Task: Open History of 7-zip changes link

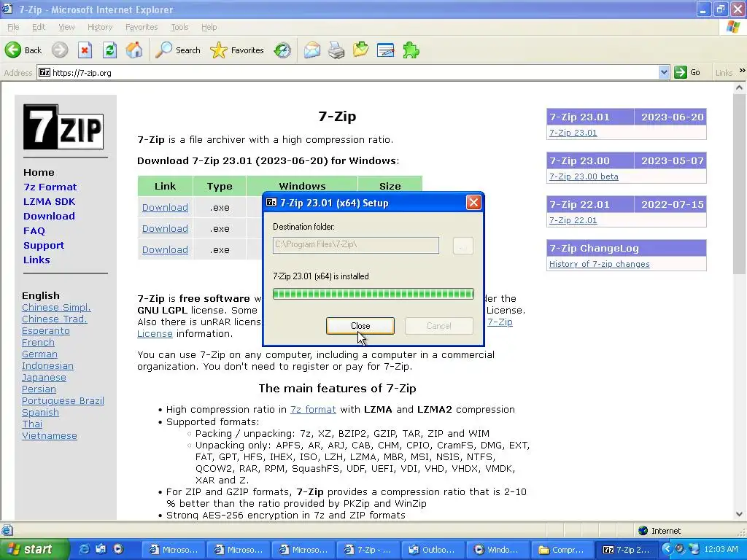Action: (x=600, y=264)
